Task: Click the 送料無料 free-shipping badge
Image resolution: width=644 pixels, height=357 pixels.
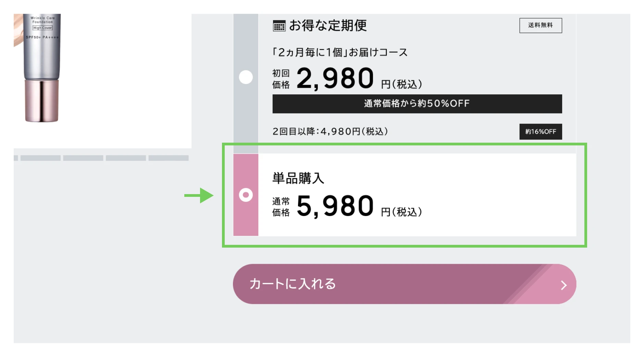Action: tap(540, 25)
